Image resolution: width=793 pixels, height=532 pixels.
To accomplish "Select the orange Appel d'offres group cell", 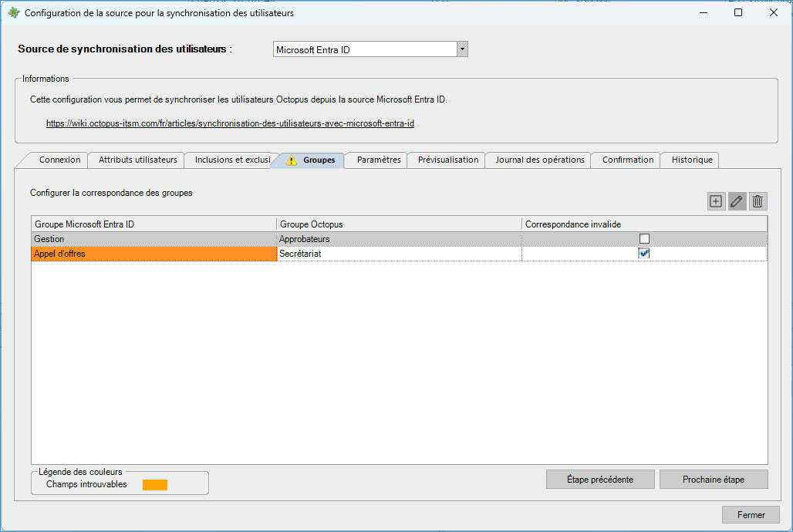I will (154, 254).
